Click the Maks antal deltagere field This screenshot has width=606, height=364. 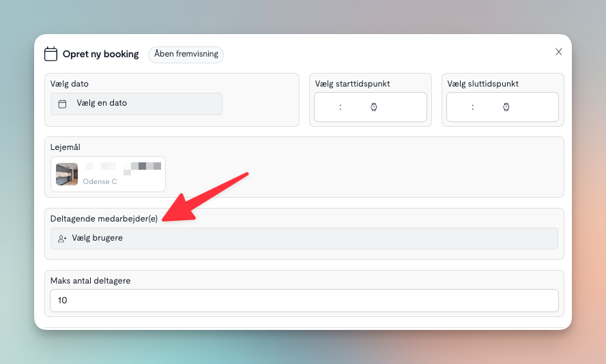(x=304, y=301)
